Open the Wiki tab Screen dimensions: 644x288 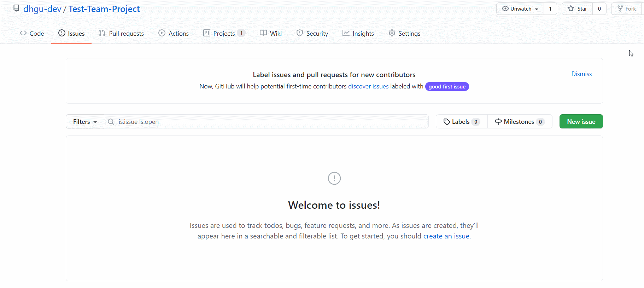[271, 33]
